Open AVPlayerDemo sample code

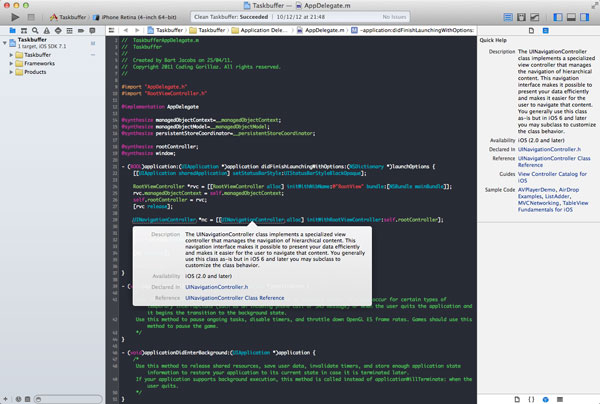(x=537, y=190)
